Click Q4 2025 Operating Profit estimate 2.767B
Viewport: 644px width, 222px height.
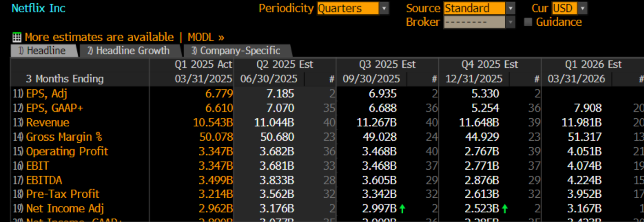click(x=482, y=151)
